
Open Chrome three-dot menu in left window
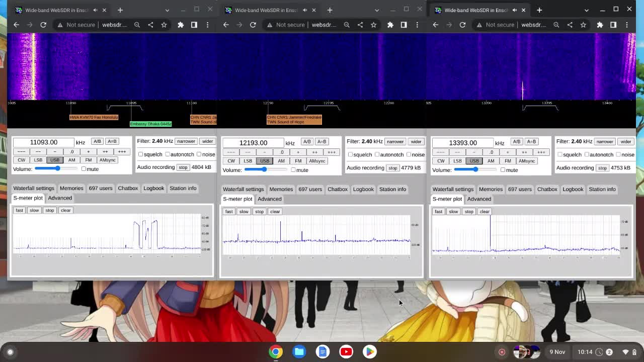pos(207,25)
